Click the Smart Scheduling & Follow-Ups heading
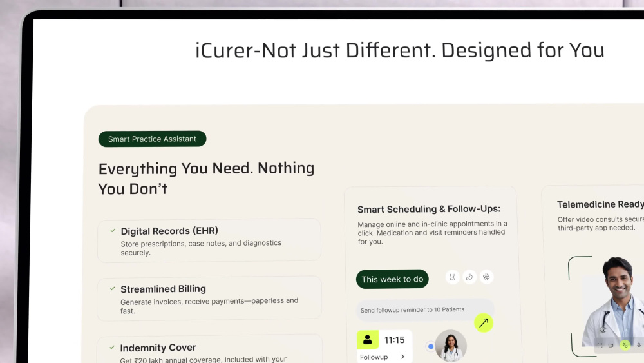This screenshot has height=363, width=644. click(x=429, y=210)
